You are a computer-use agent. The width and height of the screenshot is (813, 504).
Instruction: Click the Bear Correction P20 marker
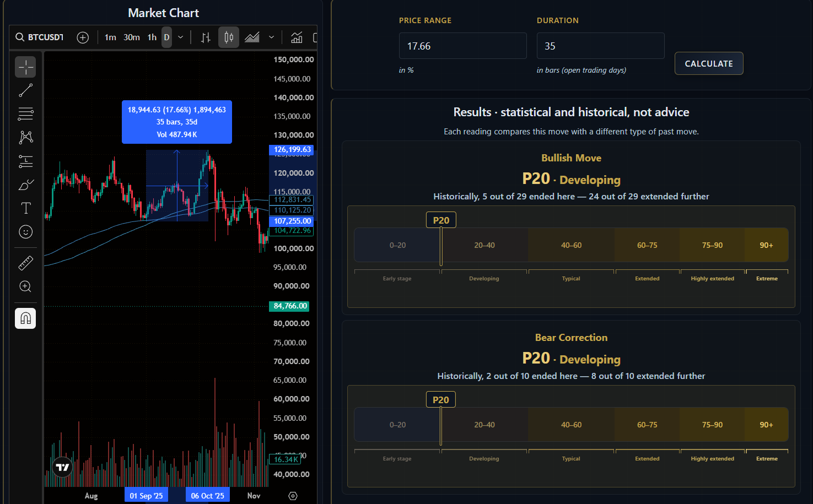pos(441,399)
